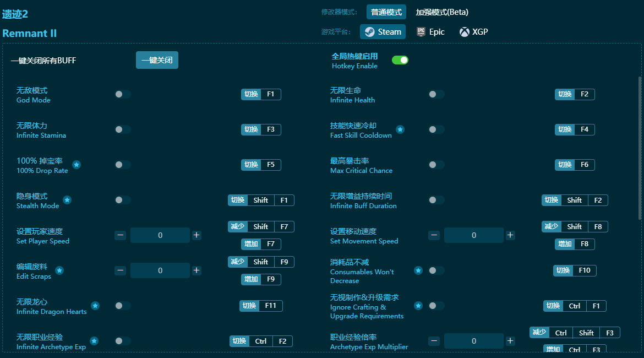The image size is (644, 358).
Task: Click star badge next to 100% Drop Rate
Action: (77, 165)
